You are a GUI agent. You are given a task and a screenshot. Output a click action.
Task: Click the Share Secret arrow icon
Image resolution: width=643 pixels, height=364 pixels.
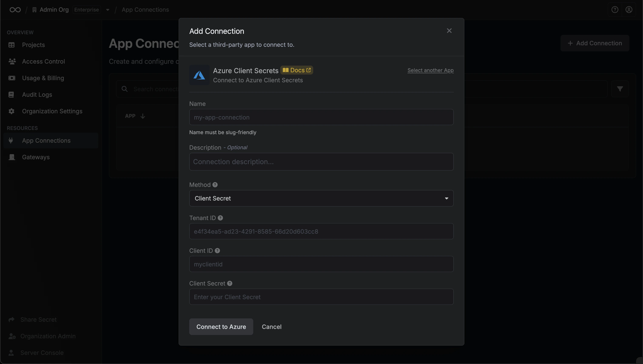(x=11, y=320)
